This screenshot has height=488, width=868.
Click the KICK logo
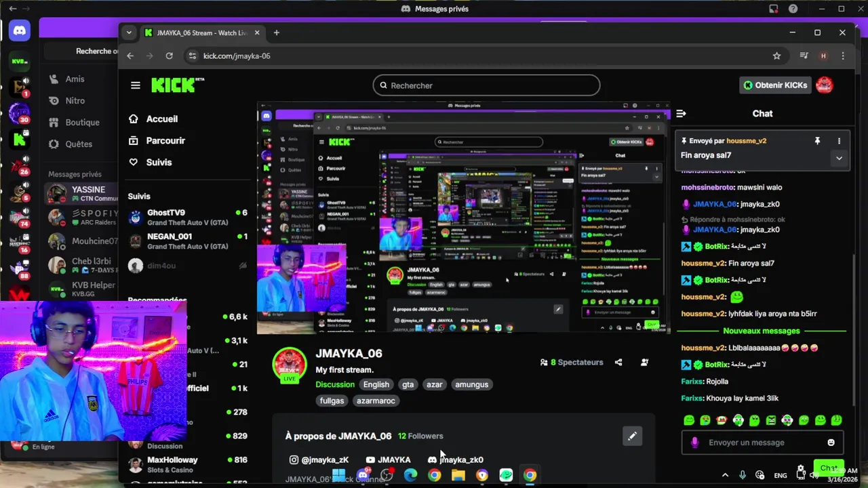pyautogui.click(x=177, y=85)
